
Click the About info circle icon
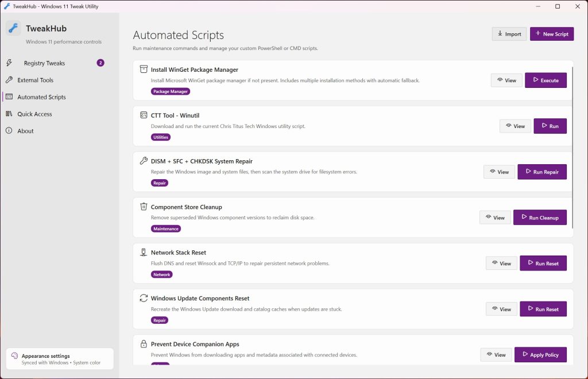pos(9,130)
